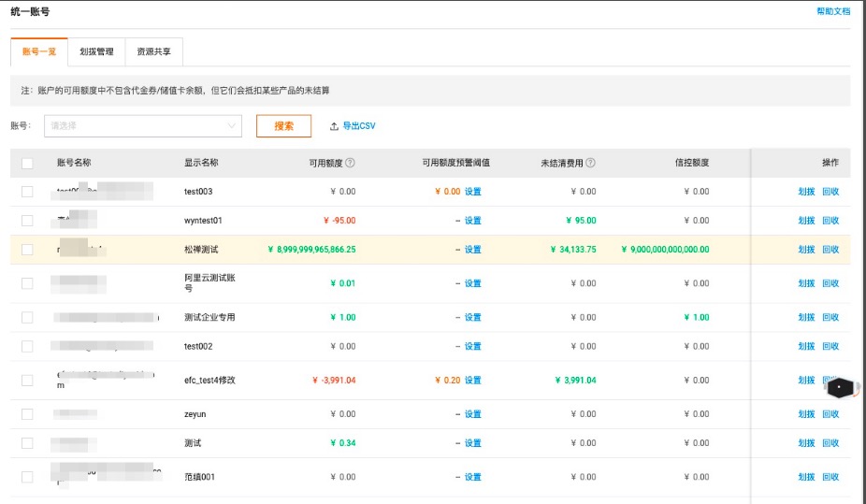This screenshot has height=504, width=866.
Task: Click the 信控额度 column header
Action: 692,163
